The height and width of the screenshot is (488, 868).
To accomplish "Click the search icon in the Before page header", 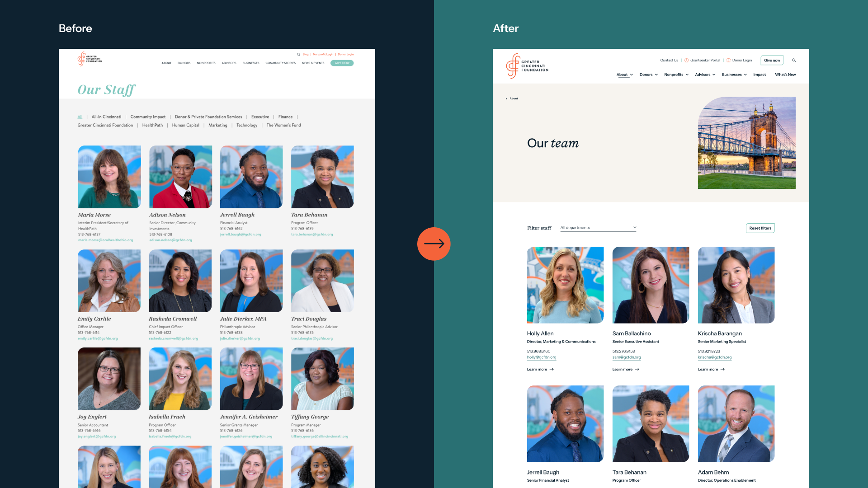I will [298, 54].
